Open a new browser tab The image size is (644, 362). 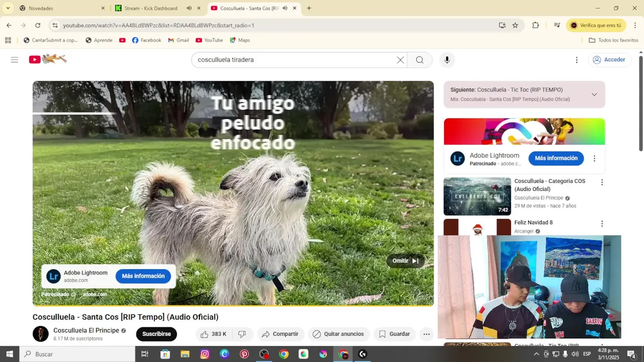coord(309,8)
